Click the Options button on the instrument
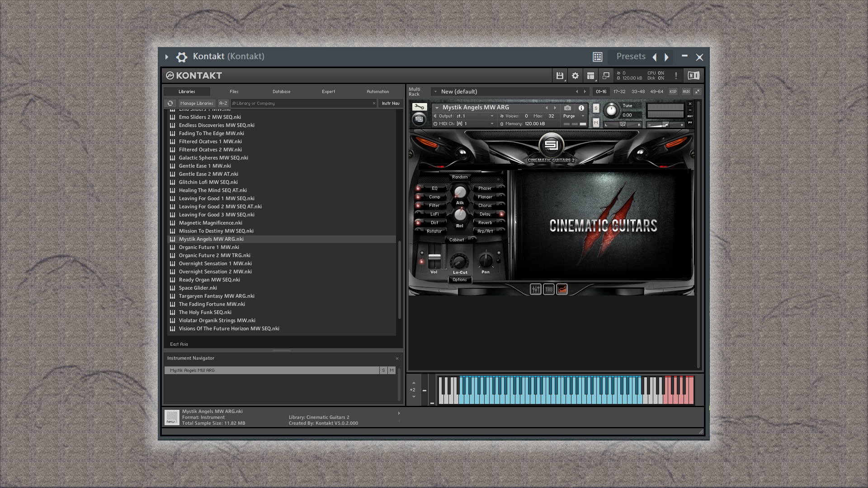868x488 pixels. [460, 280]
